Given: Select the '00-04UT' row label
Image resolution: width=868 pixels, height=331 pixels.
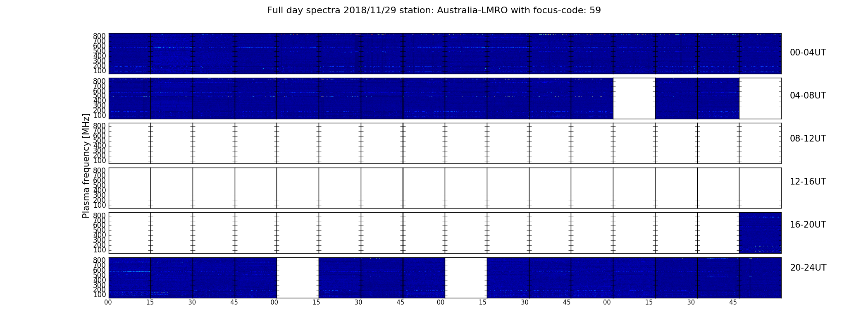Looking at the screenshot, I should tap(808, 53).
